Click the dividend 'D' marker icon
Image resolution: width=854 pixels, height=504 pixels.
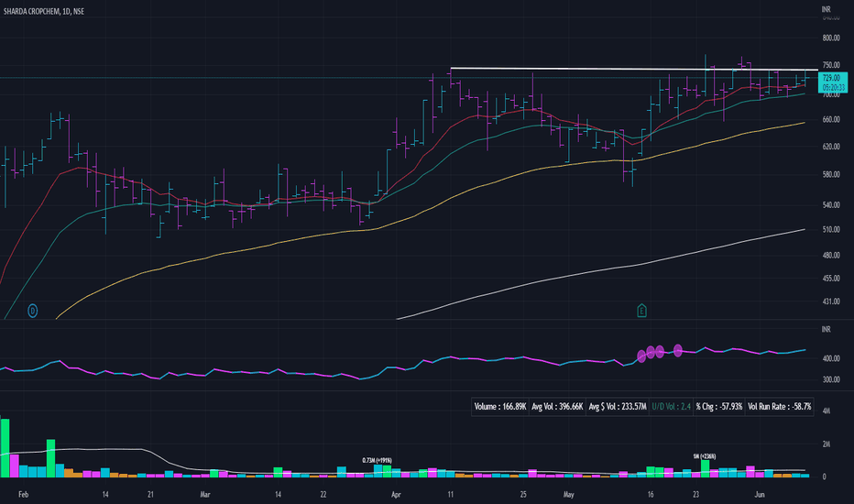33,312
